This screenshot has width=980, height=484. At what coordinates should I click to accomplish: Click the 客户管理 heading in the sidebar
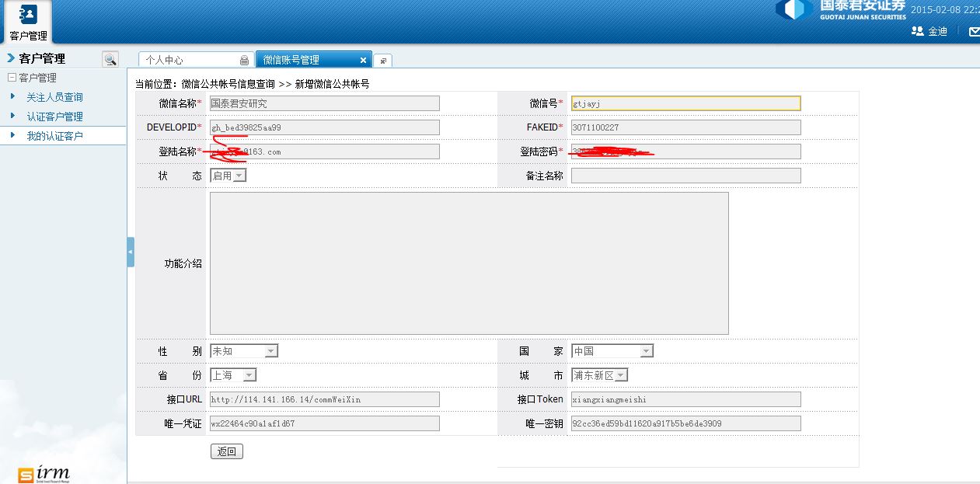[42, 58]
